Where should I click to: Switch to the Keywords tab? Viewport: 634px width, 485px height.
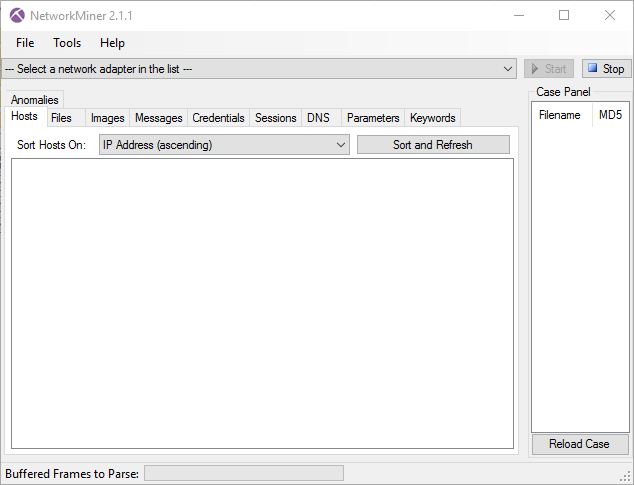(432, 118)
